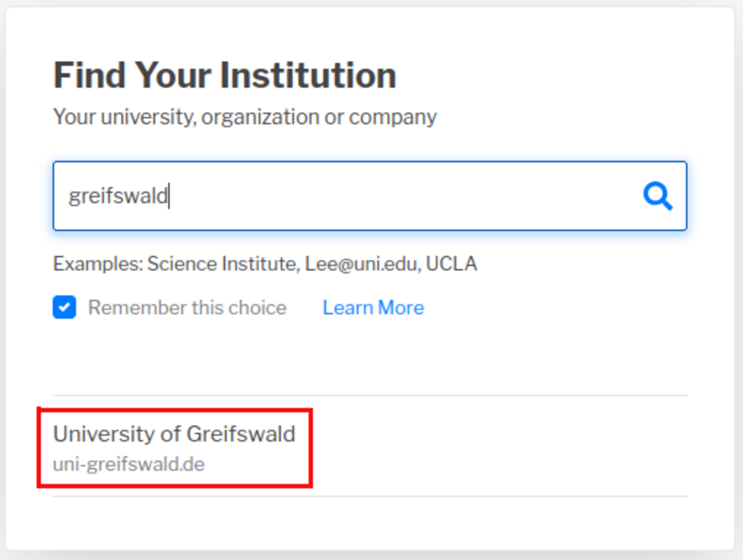The width and height of the screenshot is (743, 560).
Task: Click the Science Institute example text
Action: [222, 264]
